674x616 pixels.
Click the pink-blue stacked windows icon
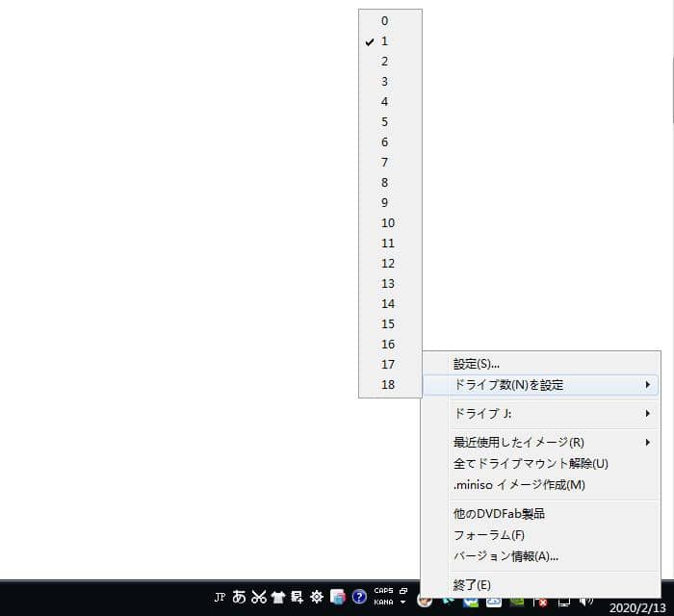(338, 597)
